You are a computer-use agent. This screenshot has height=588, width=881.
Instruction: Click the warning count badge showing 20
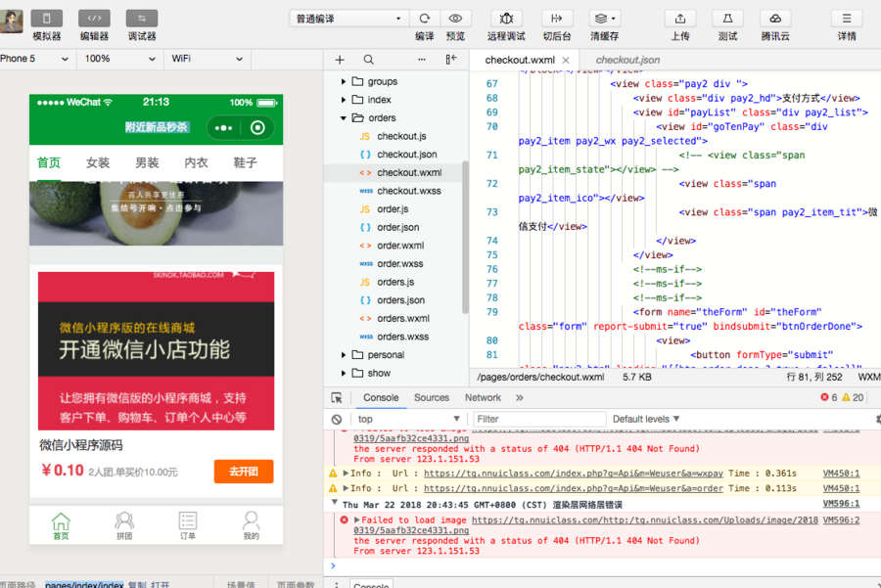pyautogui.click(x=853, y=397)
